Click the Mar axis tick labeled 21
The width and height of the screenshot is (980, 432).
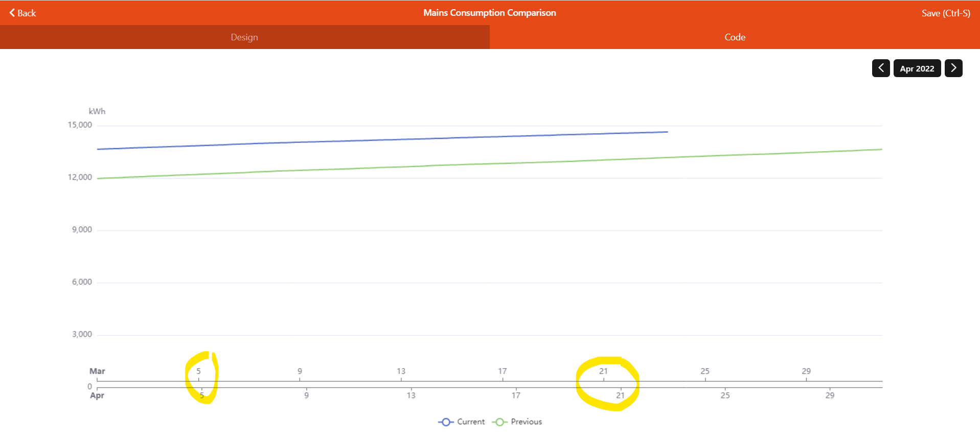tap(603, 371)
